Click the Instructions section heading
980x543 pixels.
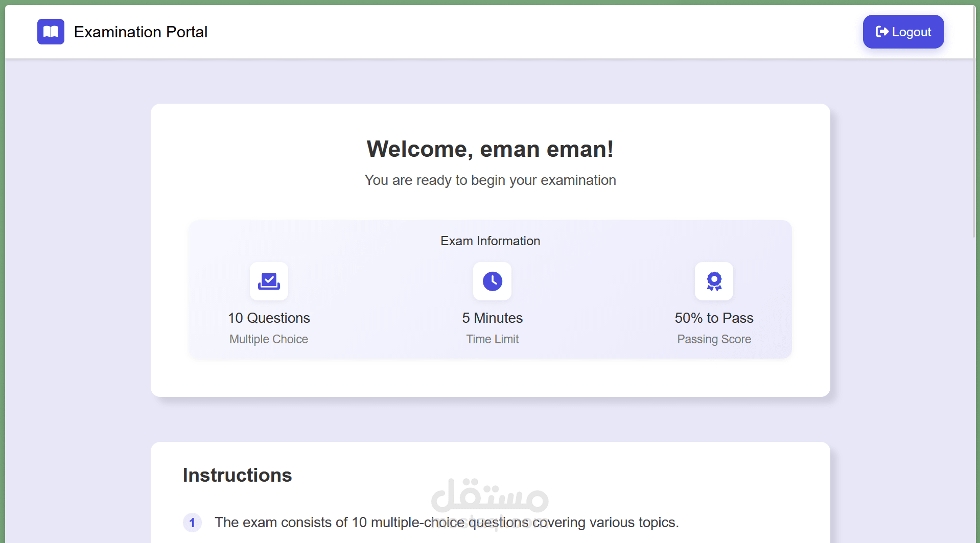[237, 475]
